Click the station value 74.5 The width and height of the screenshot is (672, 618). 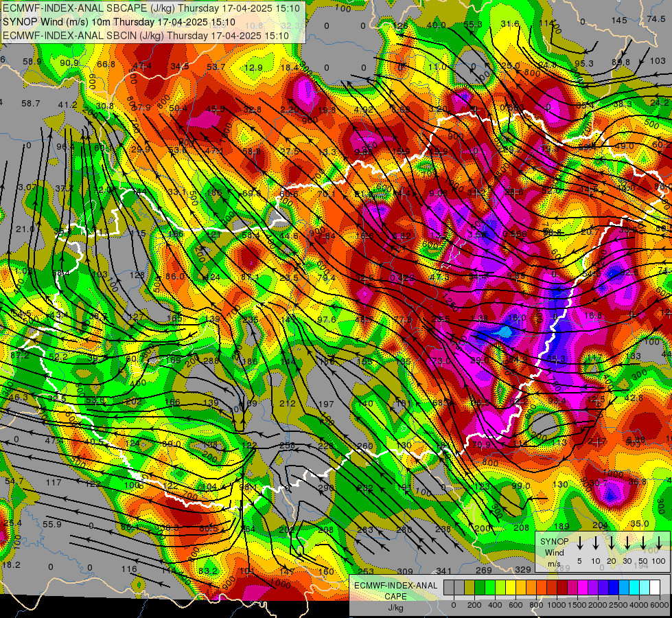[656, 19]
